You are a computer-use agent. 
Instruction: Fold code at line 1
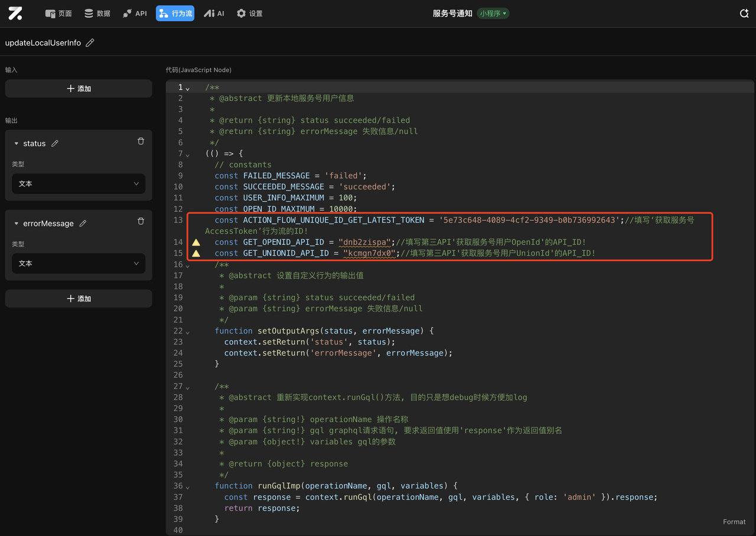[188, 88]
